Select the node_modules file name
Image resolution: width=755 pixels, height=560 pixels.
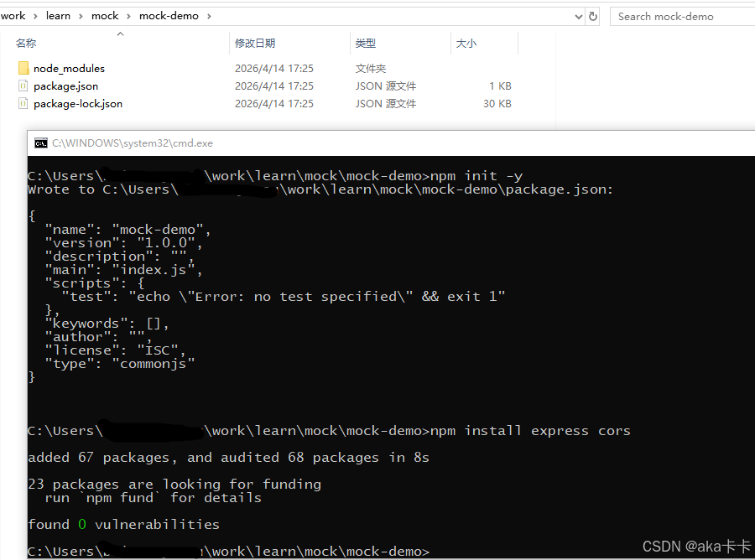pos(69,68)
